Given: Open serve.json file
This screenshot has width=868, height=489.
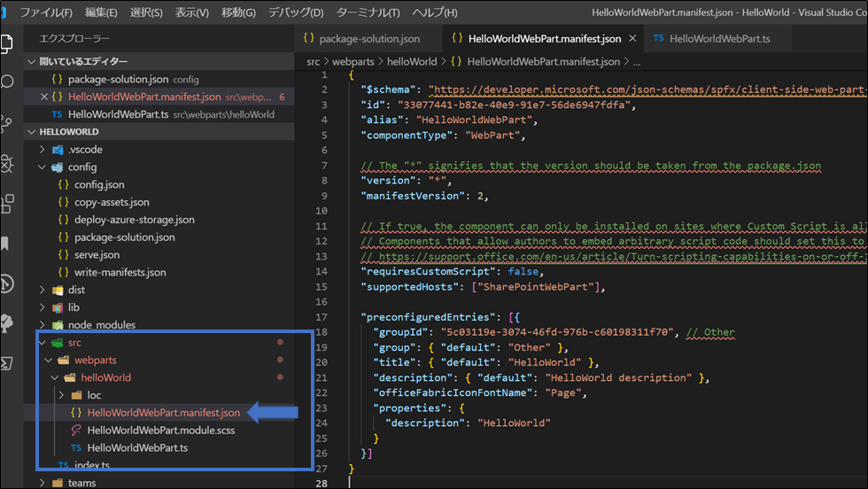Looking at the screenshot, I should [x=97, y=255].
